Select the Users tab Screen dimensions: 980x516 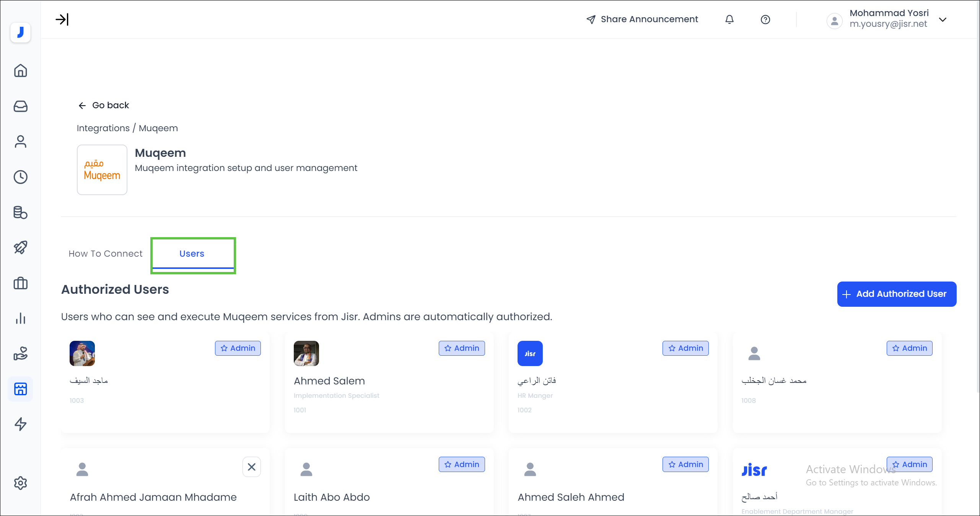(192, 254)
